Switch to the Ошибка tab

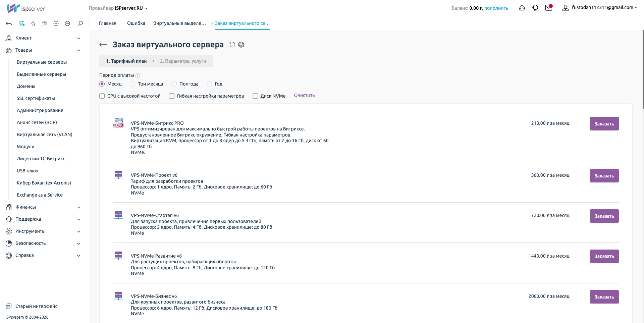click(136, 23)
